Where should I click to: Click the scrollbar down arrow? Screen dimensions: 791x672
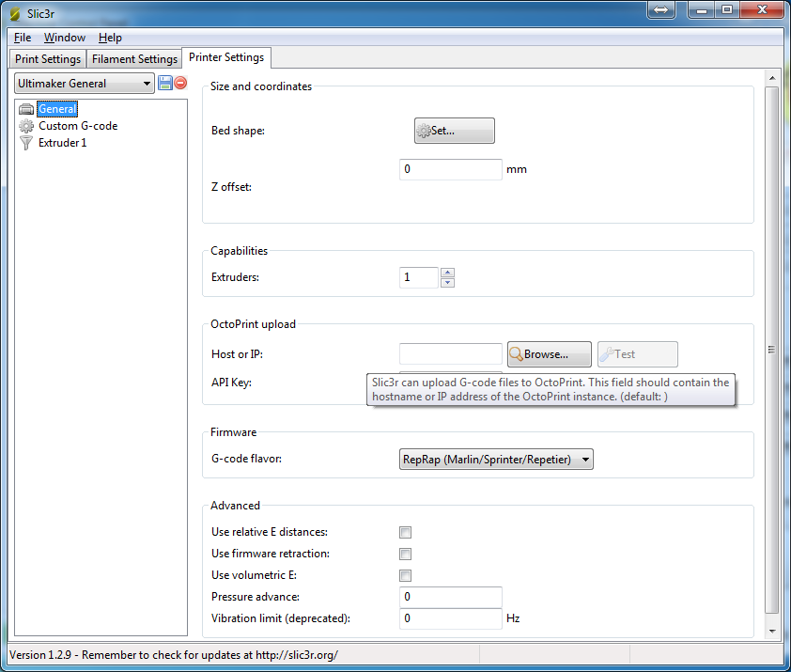click(x=772, y=631)
